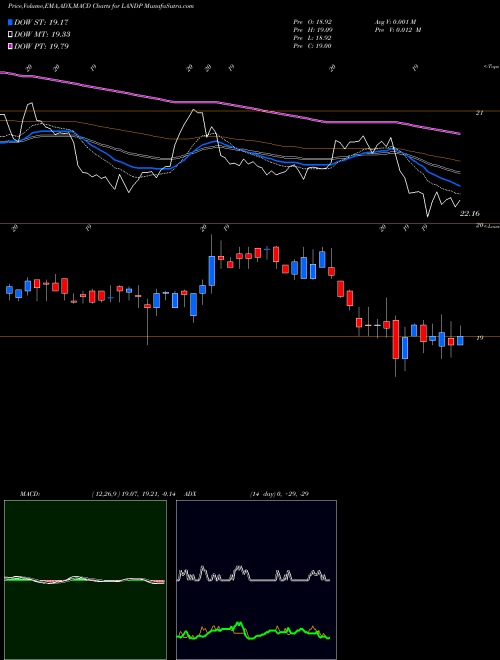The width and height of the screenshot is (500, 660).
Task: Click the 'Pre H: 19.09' value
Action: pos(313,30)
